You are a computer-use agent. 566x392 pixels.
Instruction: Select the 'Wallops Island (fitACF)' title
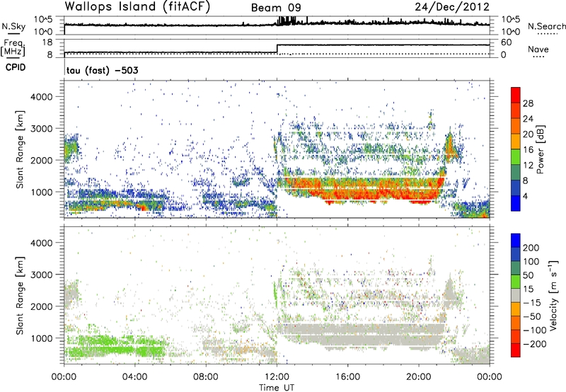point(137,6)
